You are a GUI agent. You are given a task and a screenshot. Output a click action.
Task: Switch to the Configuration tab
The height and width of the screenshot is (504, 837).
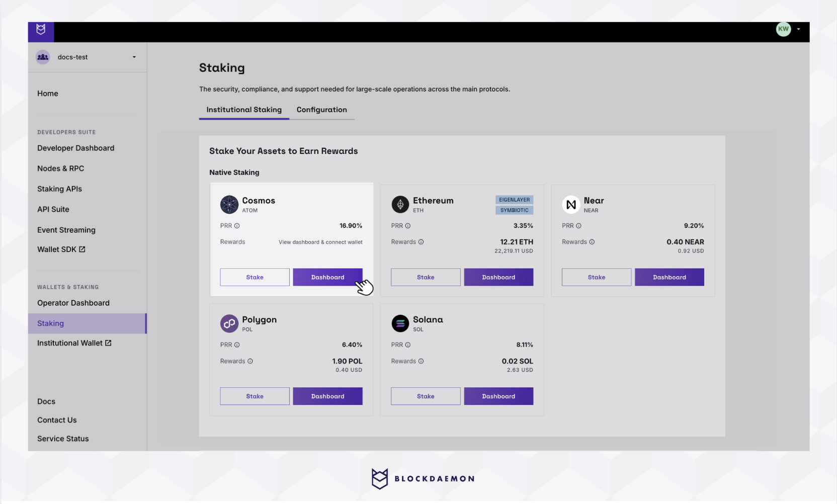(x=322, y=110)
